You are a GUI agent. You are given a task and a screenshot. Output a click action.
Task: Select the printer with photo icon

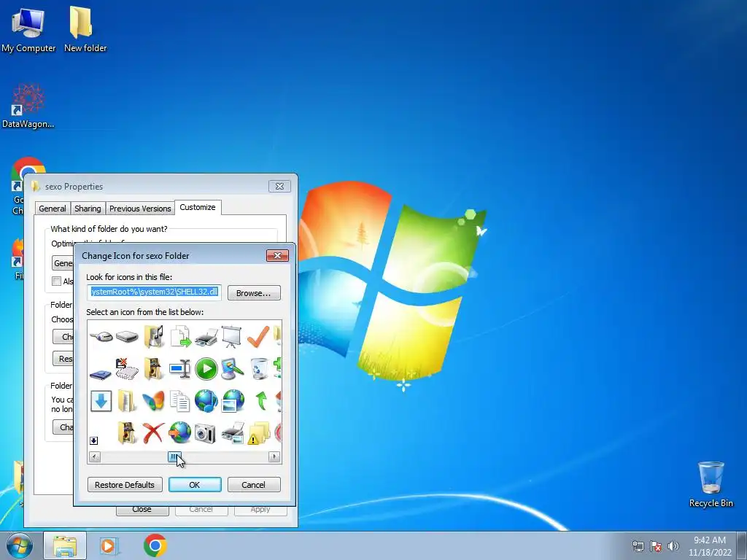point(233,433)
